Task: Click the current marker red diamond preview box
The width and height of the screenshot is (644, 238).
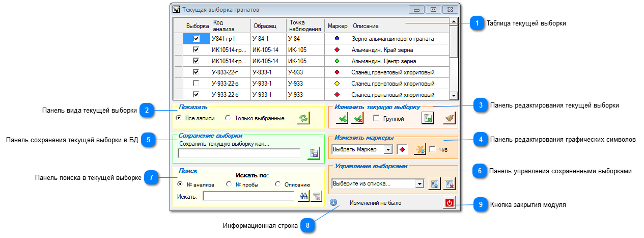Action: click(402, 150)
